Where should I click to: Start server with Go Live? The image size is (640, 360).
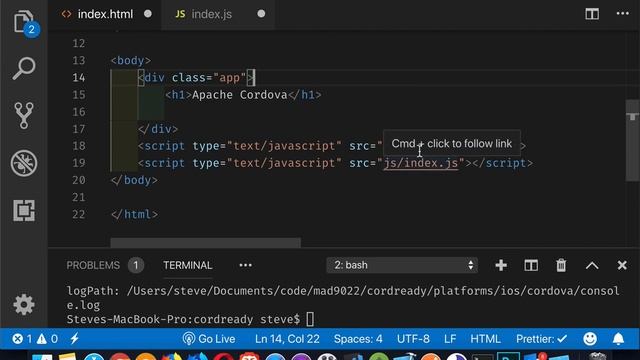[x=209, y=339]
